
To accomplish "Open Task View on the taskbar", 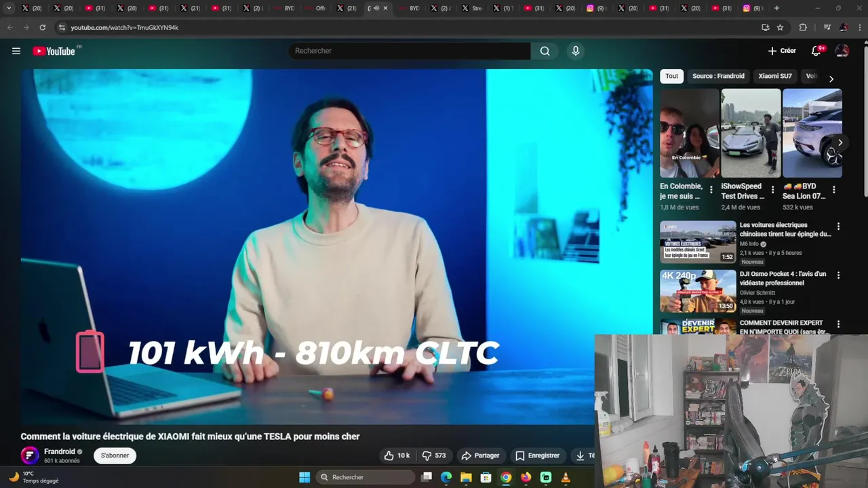I will [x=427, y=477].
